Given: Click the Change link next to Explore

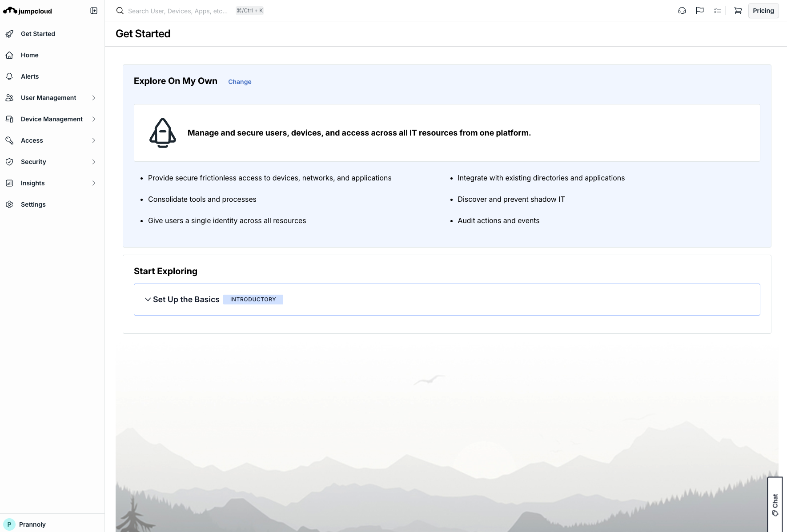Looking at the screenshot, I should point(240,82).
